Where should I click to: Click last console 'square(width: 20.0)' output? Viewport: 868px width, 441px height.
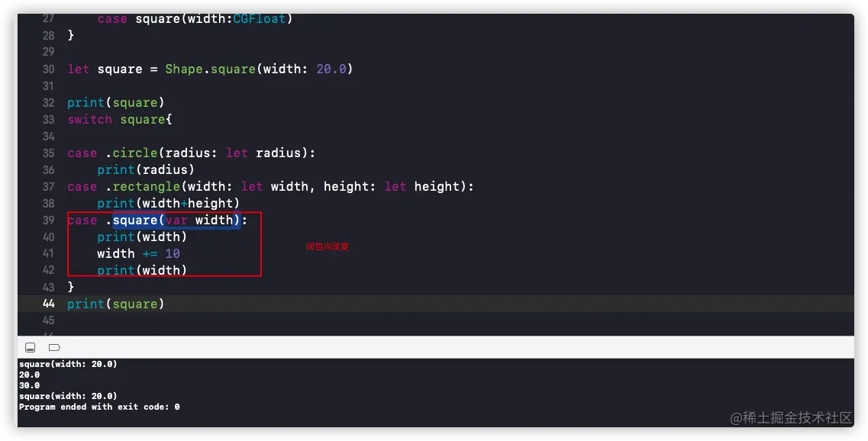click(68, 396)
